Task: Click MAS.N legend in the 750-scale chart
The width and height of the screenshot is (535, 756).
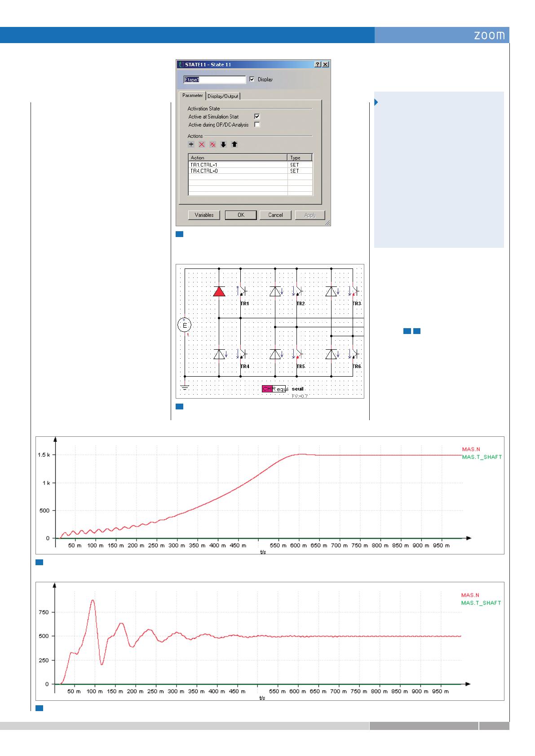Action: click(471, 595)
